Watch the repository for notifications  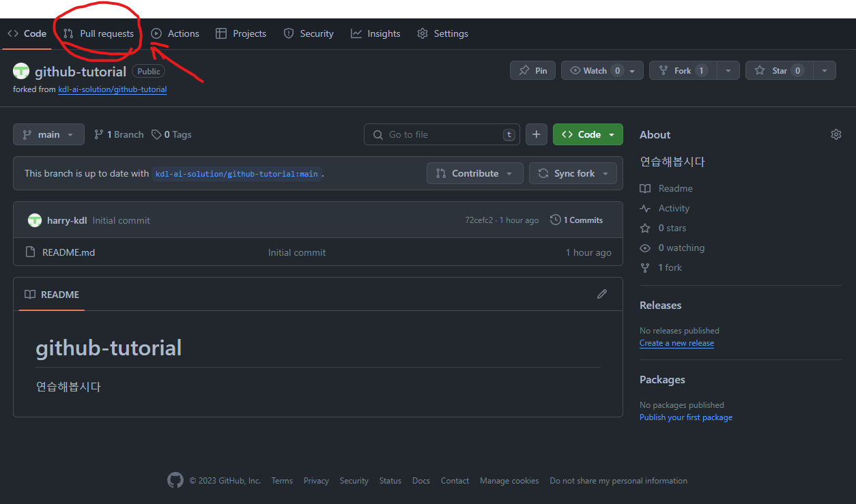(x=595, y=71)
